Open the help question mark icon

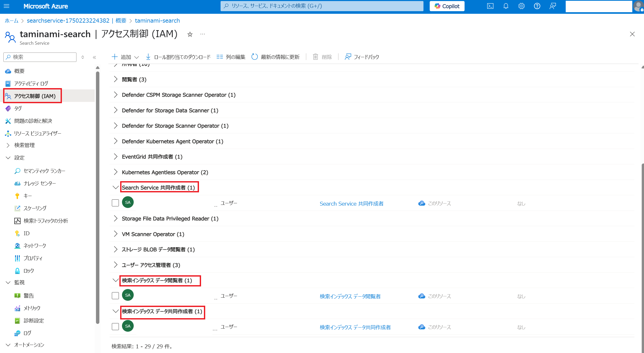(537, 6)
